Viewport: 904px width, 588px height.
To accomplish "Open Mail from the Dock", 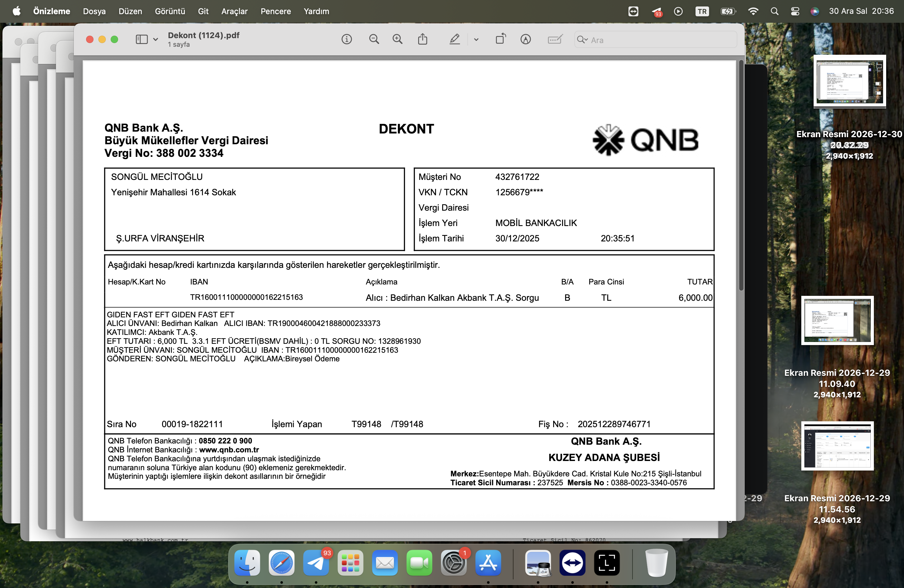I will pyautogui.click(x=385, y=562).
